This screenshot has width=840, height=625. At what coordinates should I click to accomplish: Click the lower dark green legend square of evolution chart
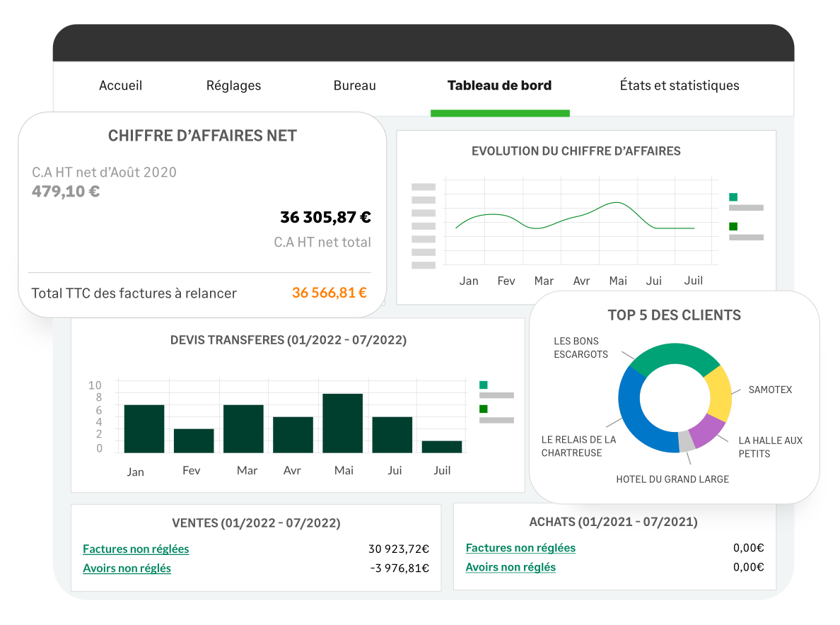pos(733,226)
